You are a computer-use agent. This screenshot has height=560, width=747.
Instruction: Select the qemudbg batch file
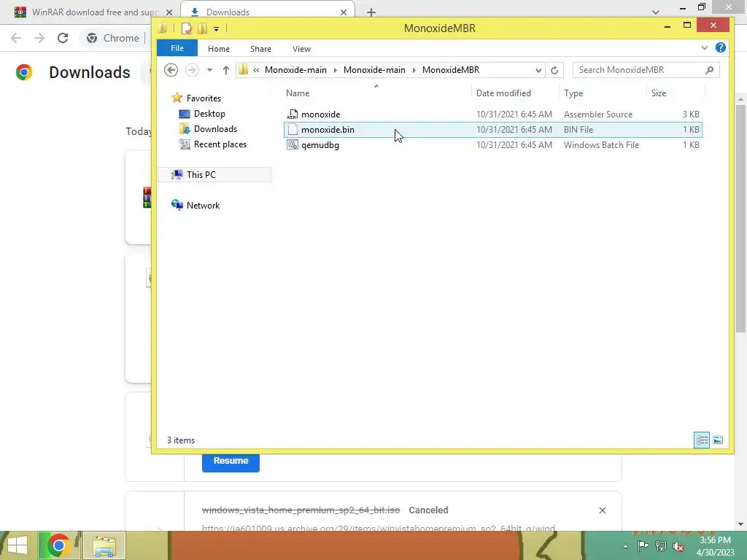pos(492,145)
